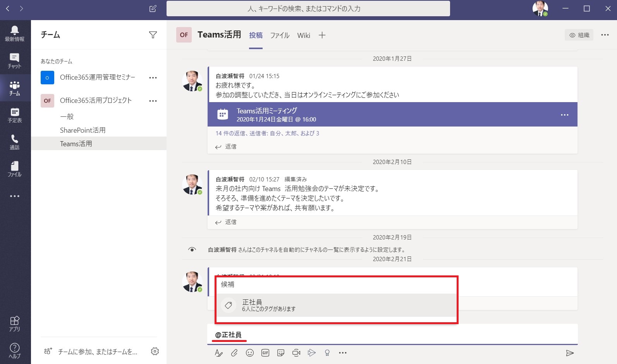Open the Calendar (予定表) sidebar icon

[x=15, y=115]
